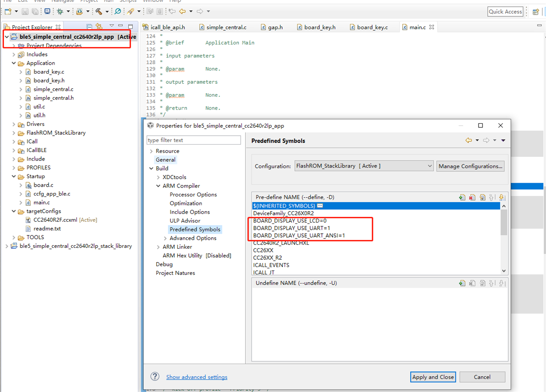Open Show advanced settings link

[x=197, y=377]
